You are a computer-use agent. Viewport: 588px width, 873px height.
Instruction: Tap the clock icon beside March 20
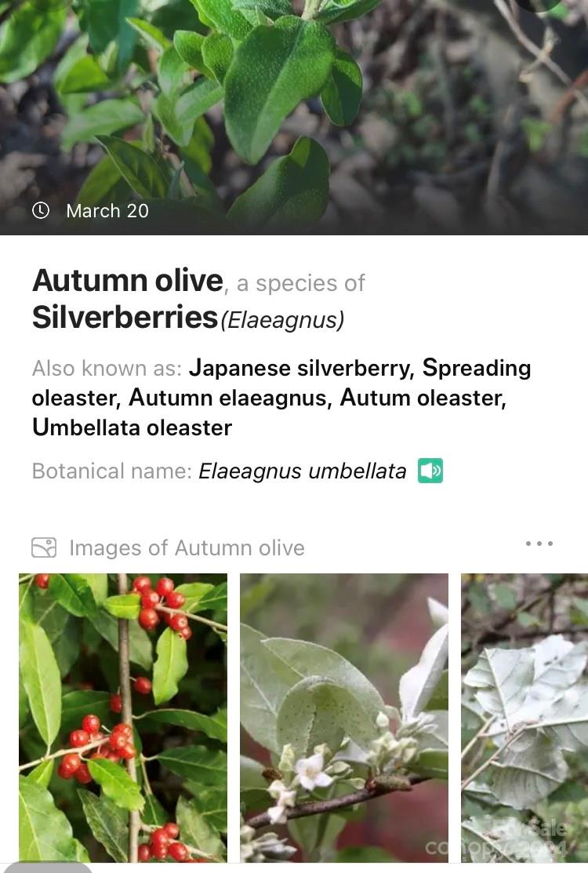[x=41, y=210]
